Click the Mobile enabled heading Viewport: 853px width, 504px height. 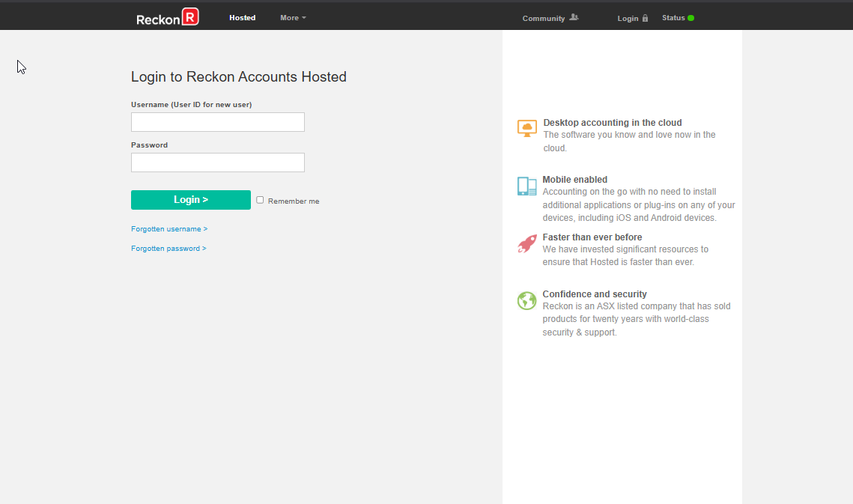tap(574, 180)
